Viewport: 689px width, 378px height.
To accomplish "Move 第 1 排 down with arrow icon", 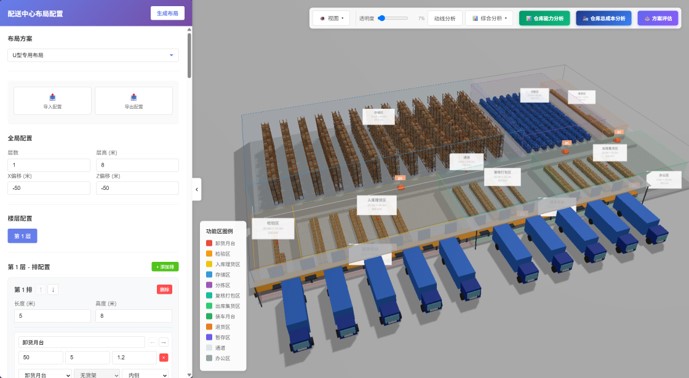I will coord(53,290).
